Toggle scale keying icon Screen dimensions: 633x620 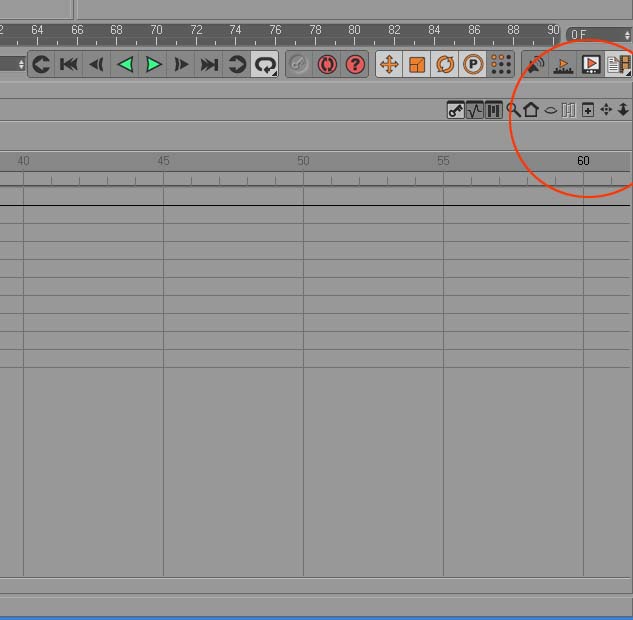point(417,64)
